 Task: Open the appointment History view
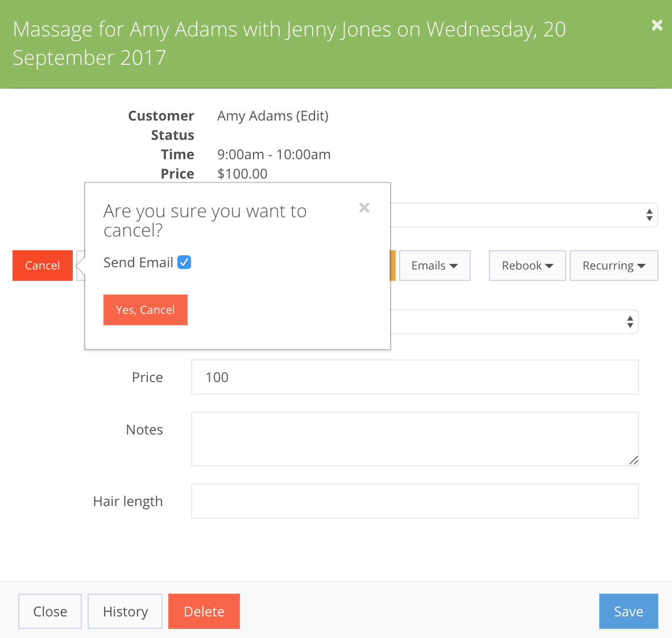point(125,611)
